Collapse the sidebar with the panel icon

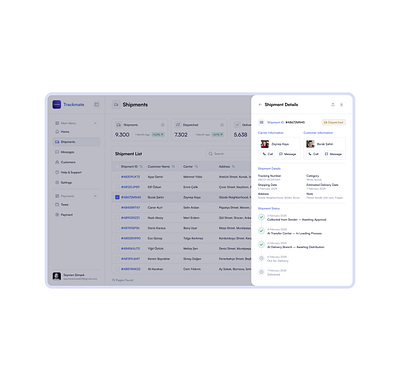(97, 105)
